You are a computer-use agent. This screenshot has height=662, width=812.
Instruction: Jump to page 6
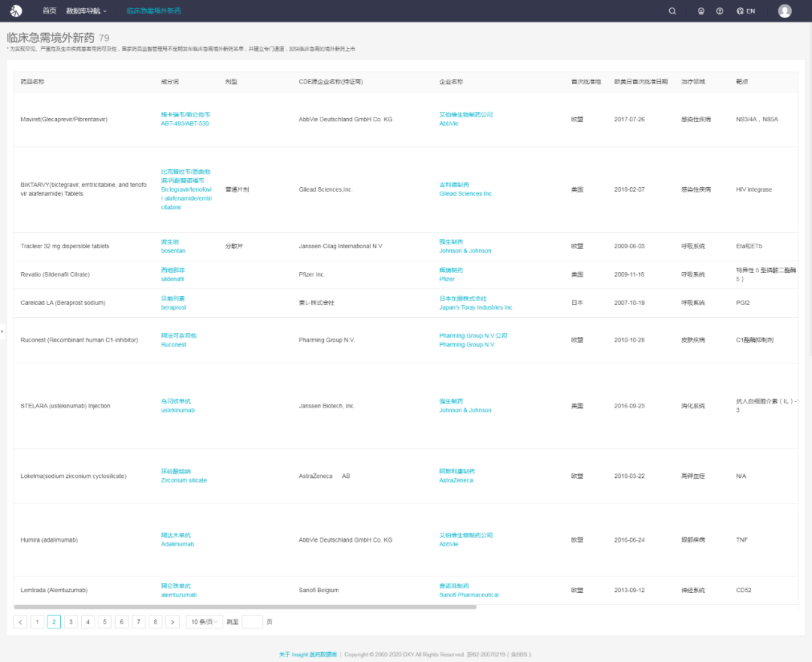[x=122, y=621]
